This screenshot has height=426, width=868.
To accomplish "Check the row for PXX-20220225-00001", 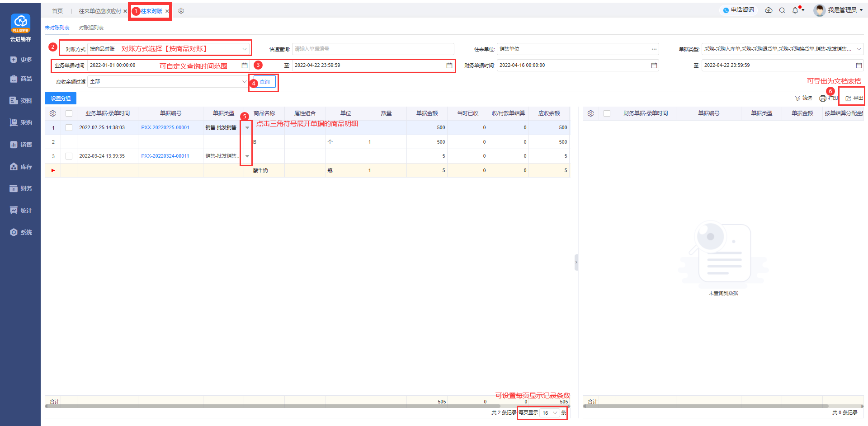I will 69,128.
